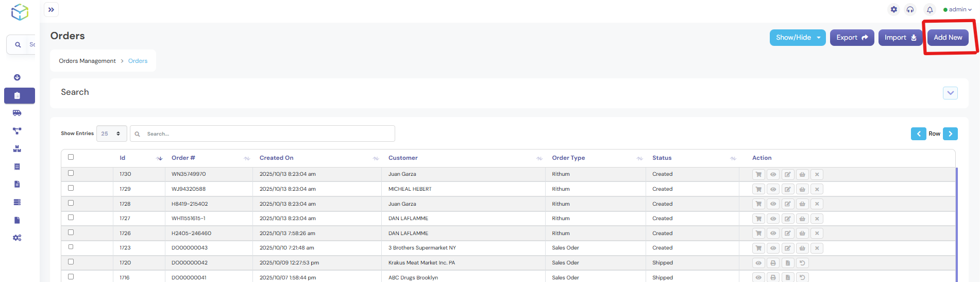Click the basket icon for order H8419-215402
Screen dimensions: 980x282
(x=802, y=204)
